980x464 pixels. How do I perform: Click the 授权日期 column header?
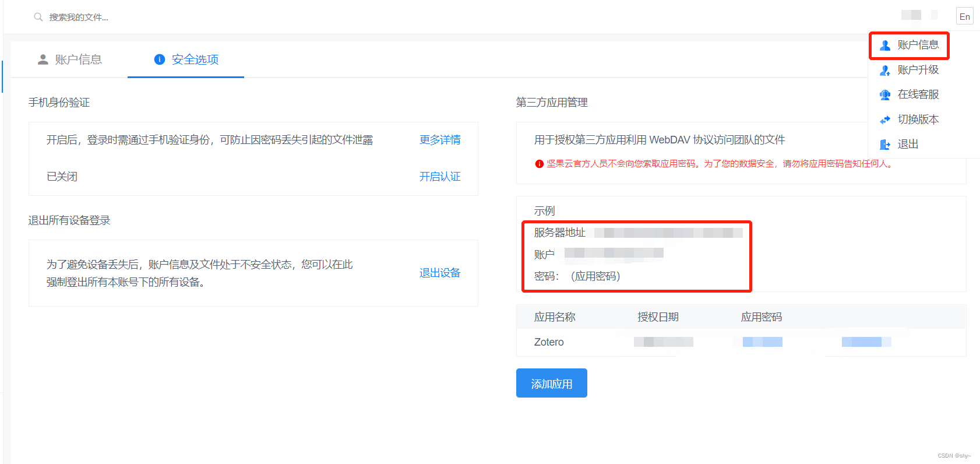[x=658, y=317]
